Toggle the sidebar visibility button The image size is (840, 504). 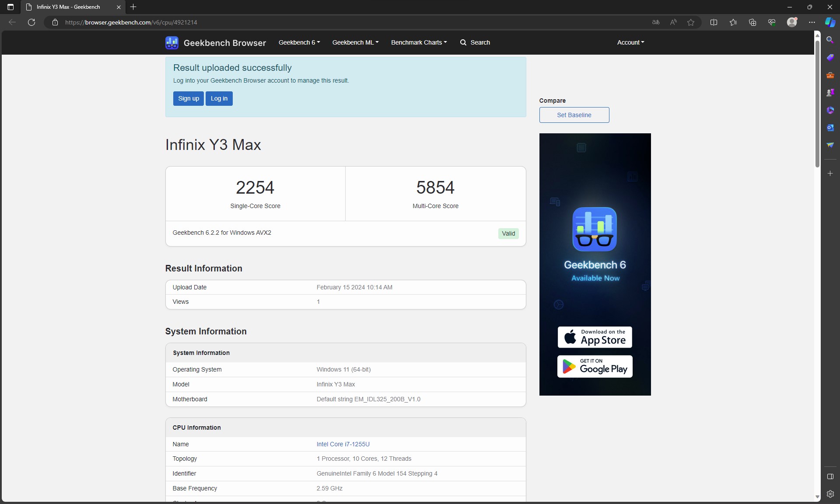[x=830, y=476]
